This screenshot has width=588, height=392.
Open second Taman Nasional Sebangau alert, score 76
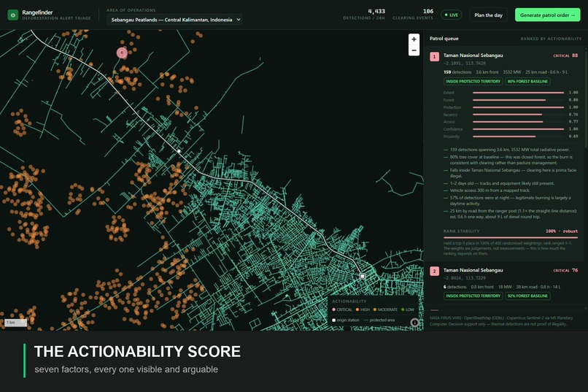[473, 270]
